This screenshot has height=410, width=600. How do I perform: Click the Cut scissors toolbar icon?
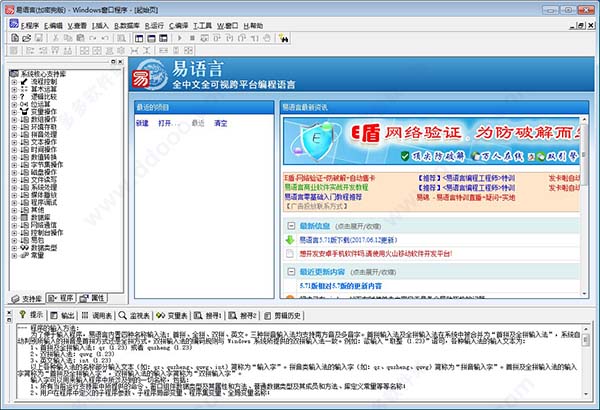click(55, 38)
